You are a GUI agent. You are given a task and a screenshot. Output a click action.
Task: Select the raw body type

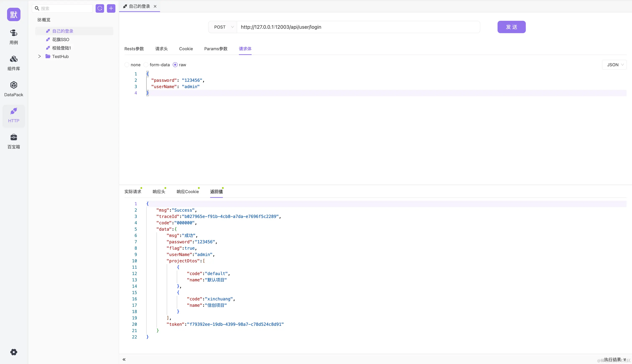click(175, 65)
